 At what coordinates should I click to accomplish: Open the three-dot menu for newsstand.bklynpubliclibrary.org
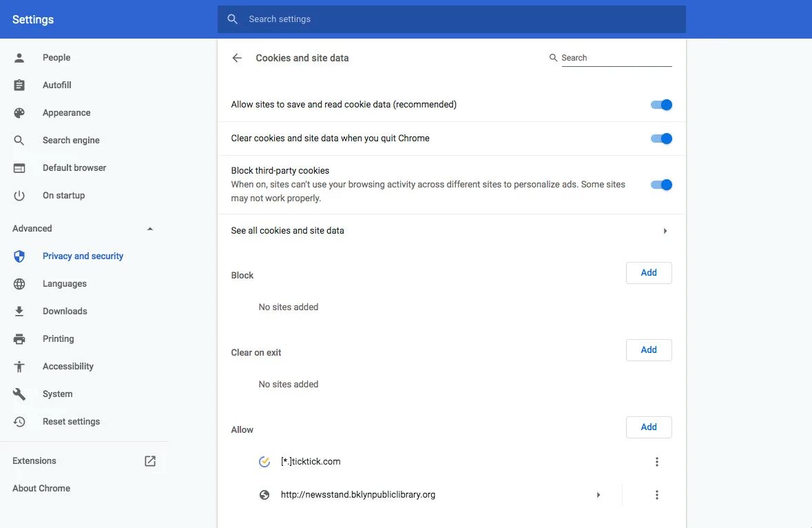point(657,495)
